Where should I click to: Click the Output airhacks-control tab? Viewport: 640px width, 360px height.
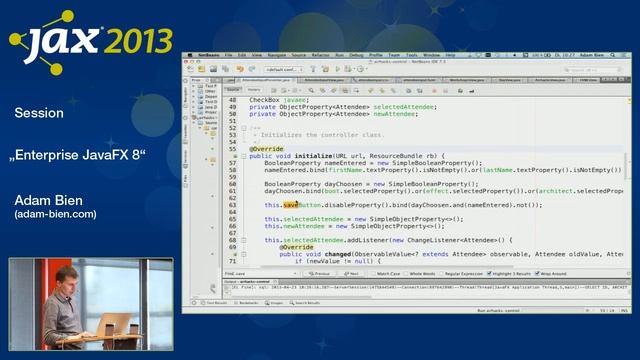pos(250,282)
